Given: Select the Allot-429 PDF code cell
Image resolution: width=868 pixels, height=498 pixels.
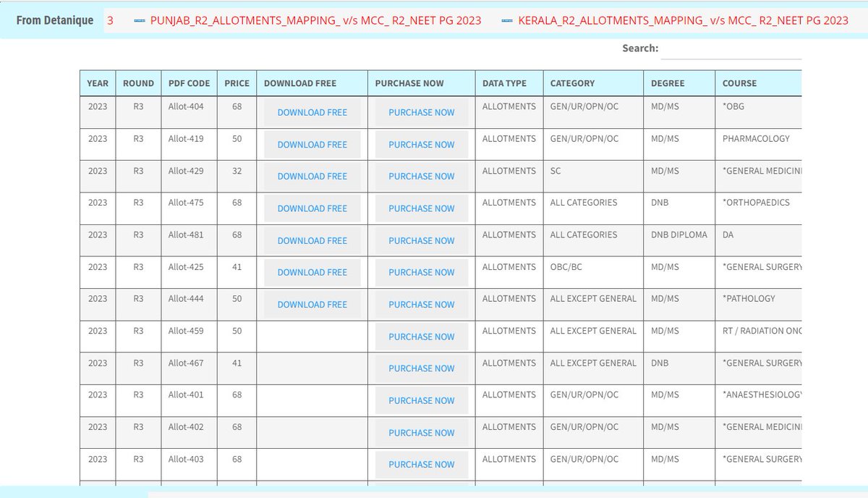Looking at the screenshot, I should coord(189,176).
